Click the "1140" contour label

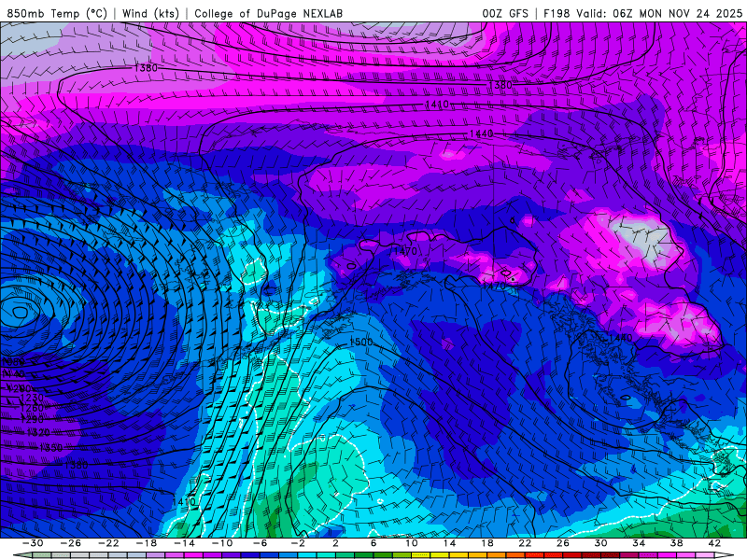coord(13,374)
